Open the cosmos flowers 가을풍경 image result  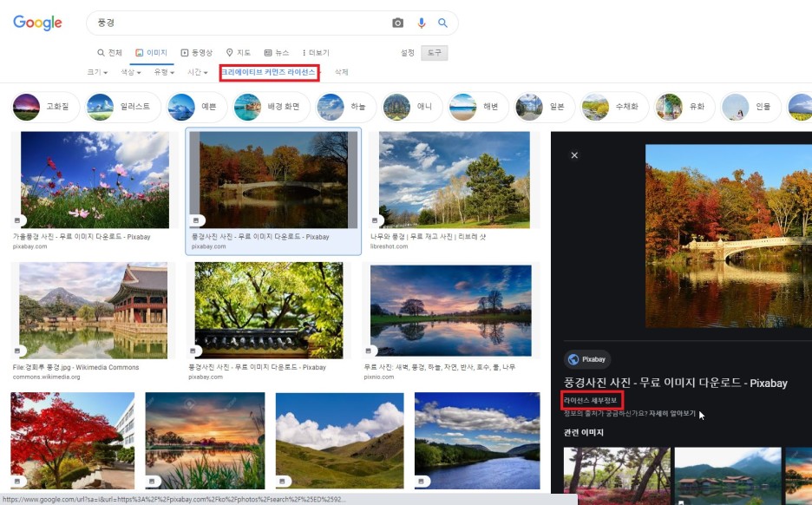click(x=95, y=180)
